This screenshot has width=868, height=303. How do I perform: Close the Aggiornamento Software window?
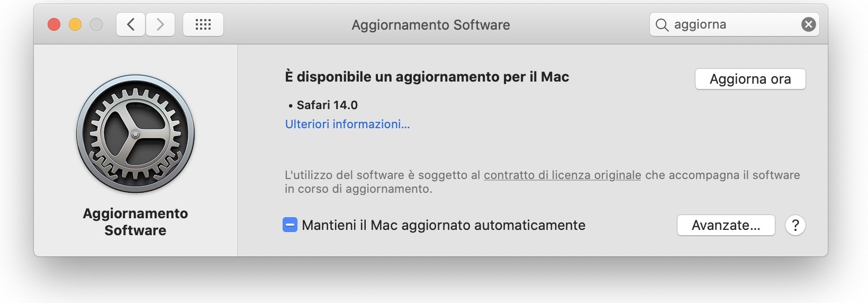[54, 24]
